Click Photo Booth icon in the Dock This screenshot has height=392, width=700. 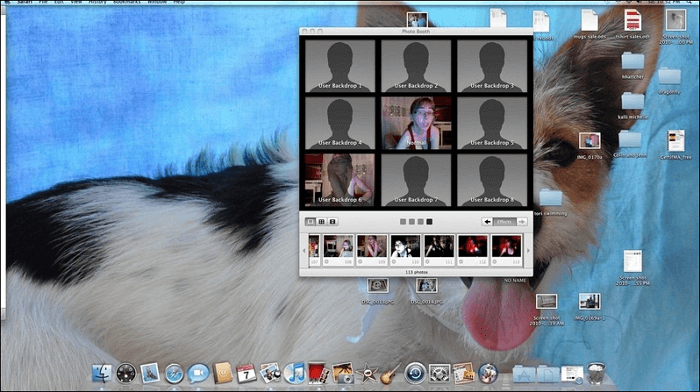(318, 373)
